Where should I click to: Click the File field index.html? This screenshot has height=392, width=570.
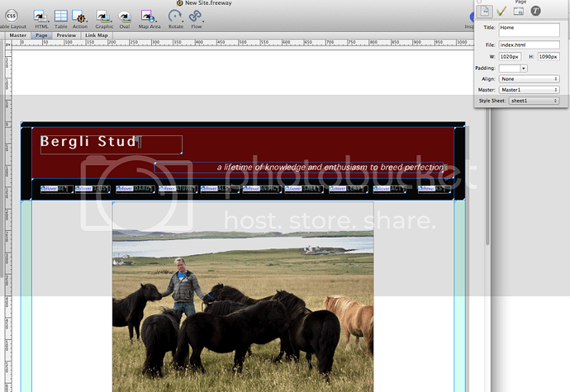[529, 45]
